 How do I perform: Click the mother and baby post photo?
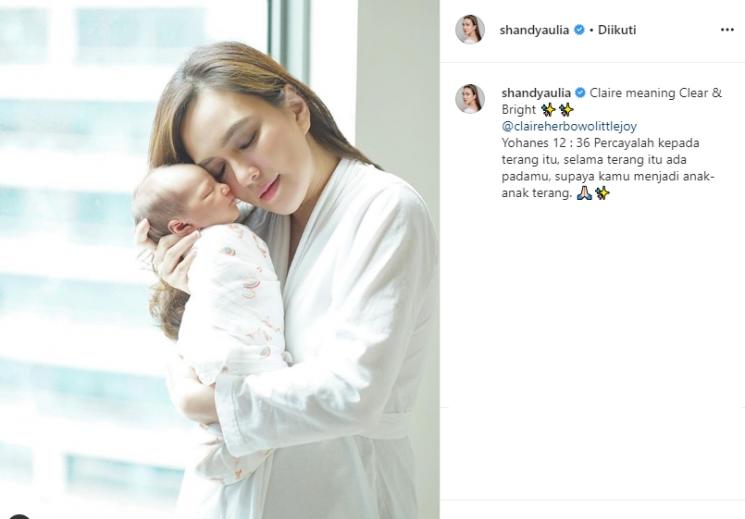pyautogui.click(x=220, y=260)
